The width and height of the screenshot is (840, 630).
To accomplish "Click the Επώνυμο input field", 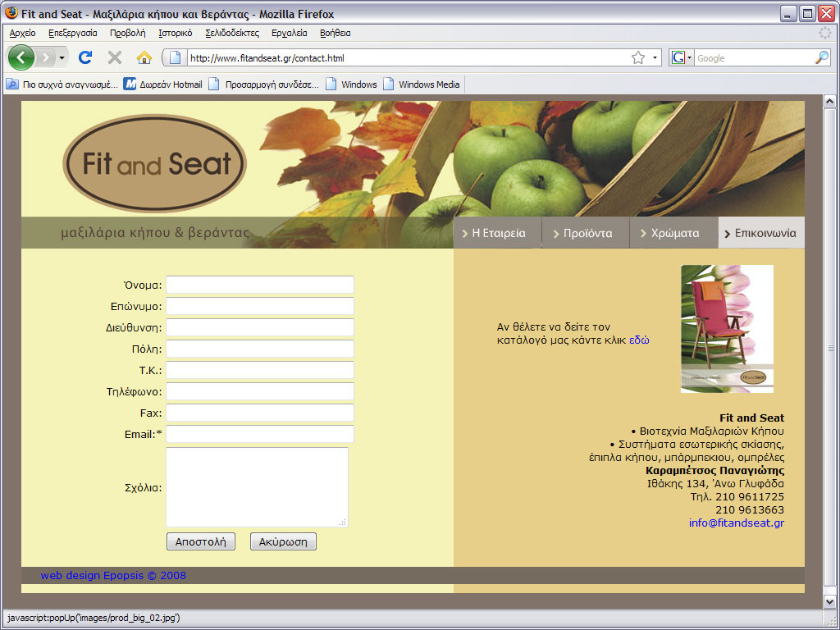I will click(x=260, y=306).
